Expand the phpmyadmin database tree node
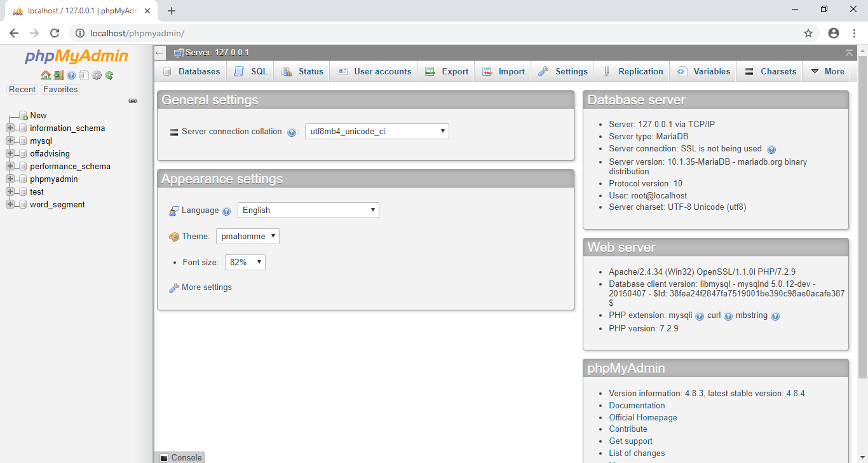This screenshot has width=868, height=463. tap(10, 179)
